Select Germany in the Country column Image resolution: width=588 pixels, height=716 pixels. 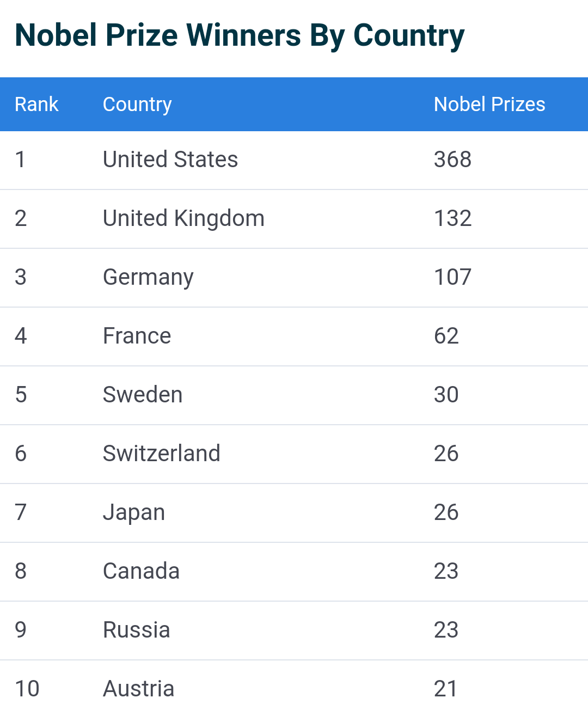click(x=148, y=277)
